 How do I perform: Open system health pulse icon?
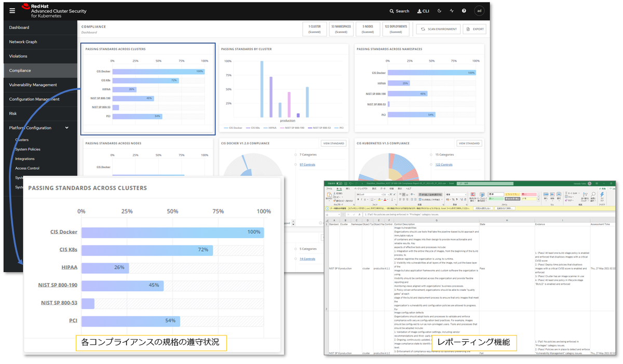click(x=452, y=10)
